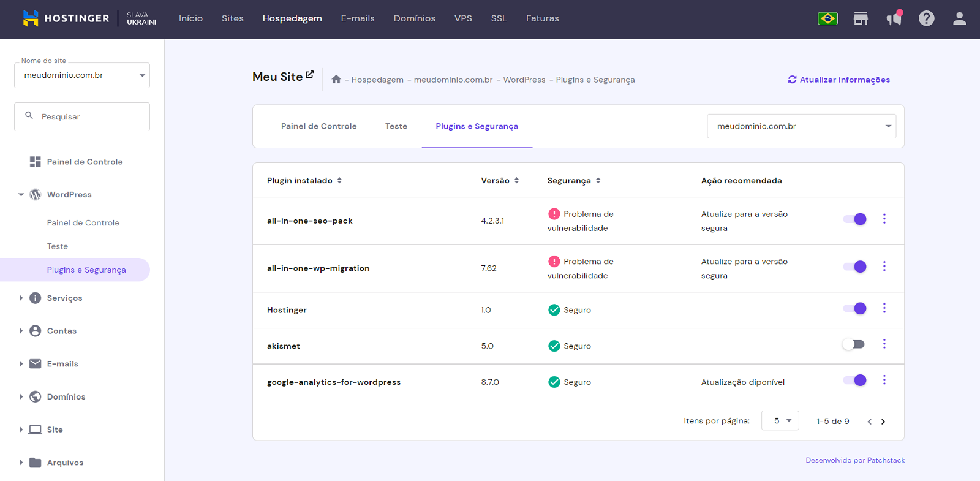Click the Contas person icon
980x481 pixels.
pos(36,331)
